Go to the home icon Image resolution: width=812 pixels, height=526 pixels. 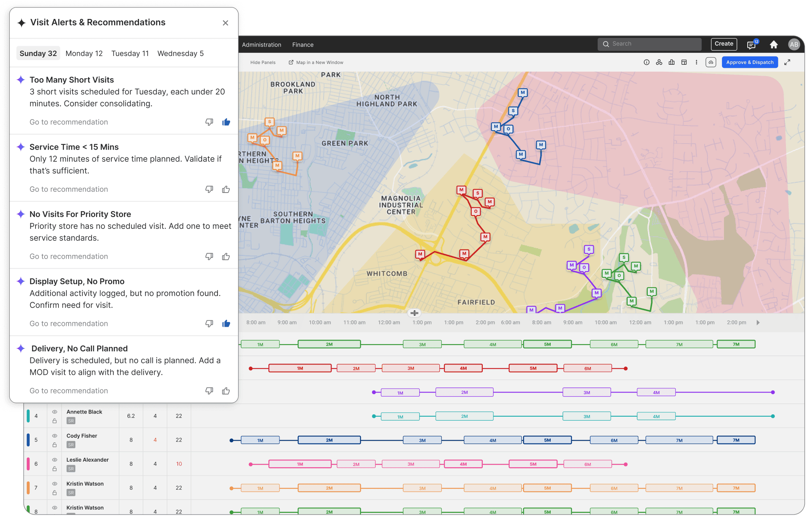(x=774, y=45)
